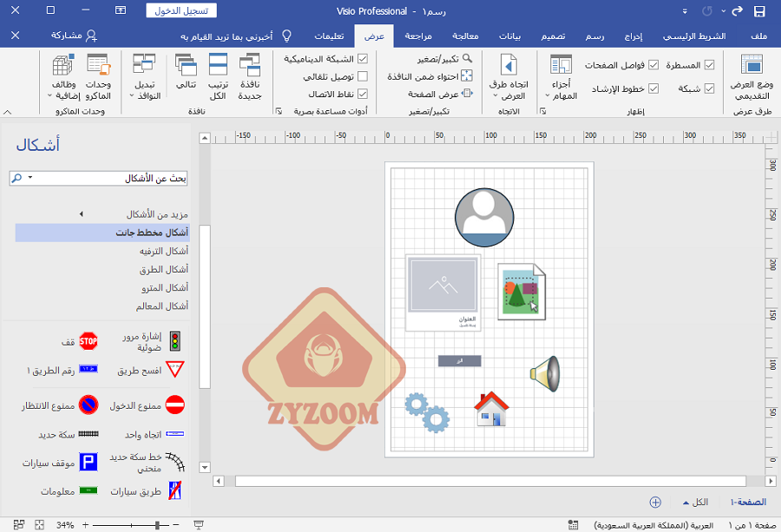
Task: Select the الصفحة-١ page tab
Action: pos(748,502)
